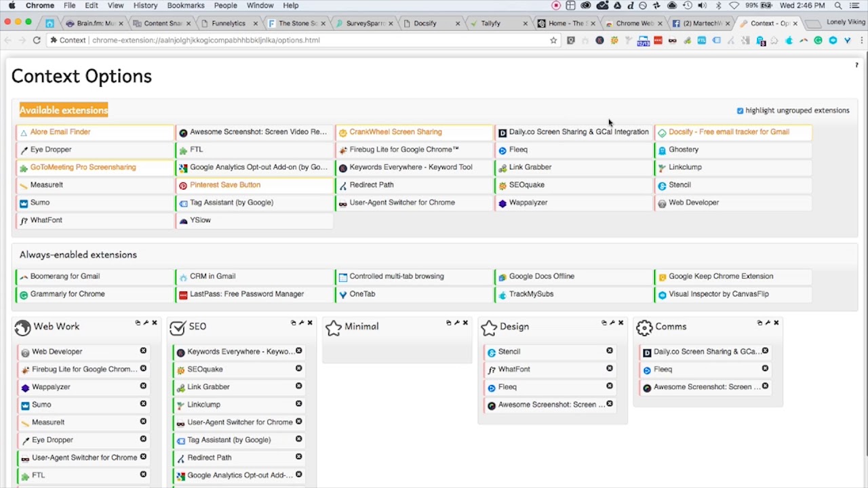Image resolution: width=868 pixels, height=488 pixels.
Task: Reload the page with the browser refresh button
Action: pyautogui.click(x=37, y=40)
